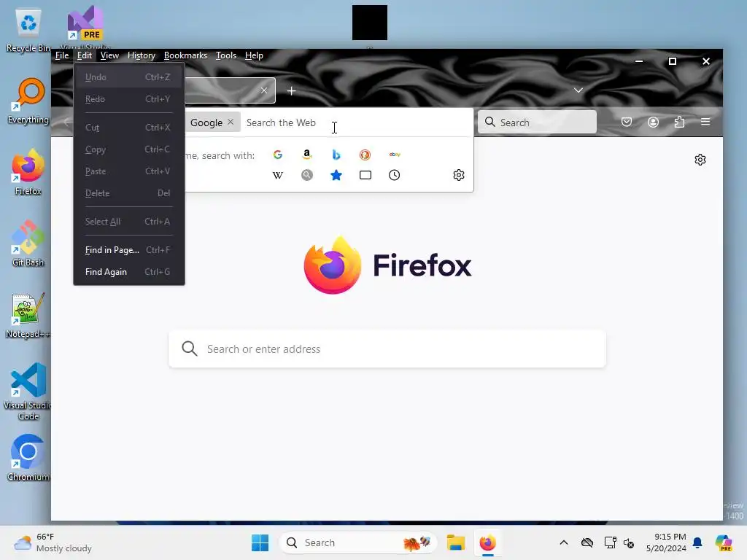The width and height of the screenshot is (747, 560).
Task: Open the History menu
Action: click(x=142, y=55)
